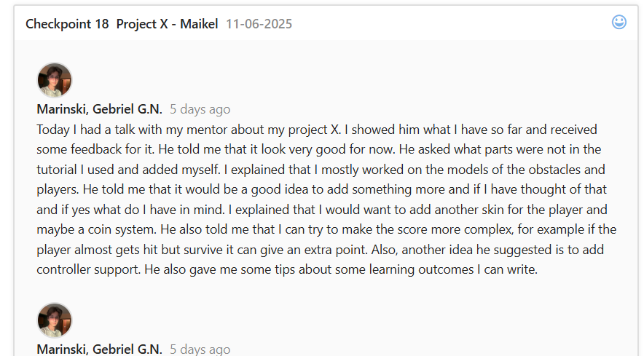The image size is (644, 356).
Task: Click the bottom comment's "5 days ago" timestamp
Action: (200, 349)
